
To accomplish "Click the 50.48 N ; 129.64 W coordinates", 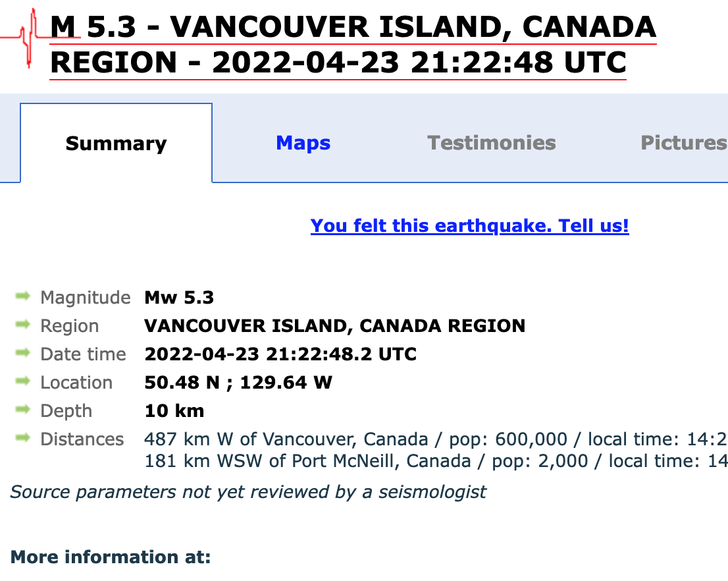I will pyautogui.click(x=238, y=383).
